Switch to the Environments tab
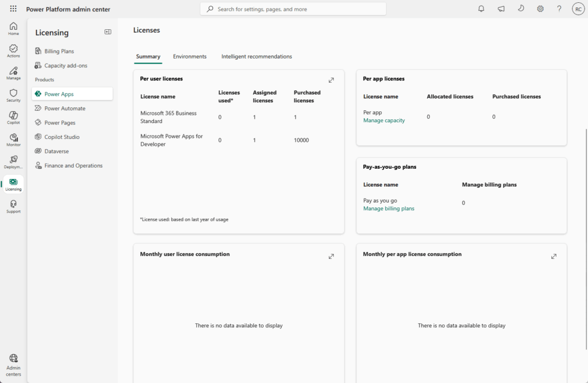 (189, 56)
